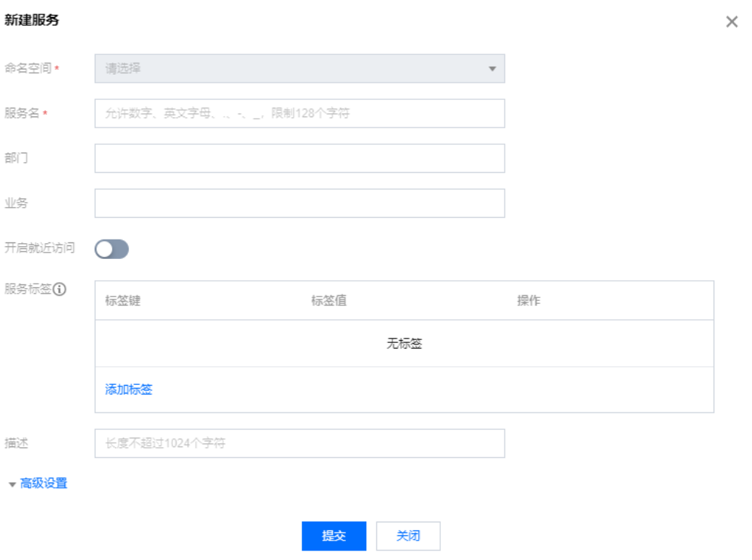
Task: Click the 标签键 column header
Action: coord(123,300)
